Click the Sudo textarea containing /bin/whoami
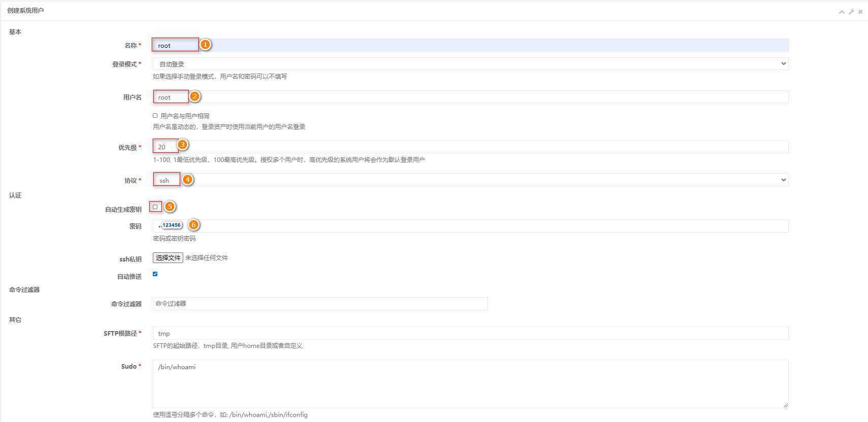Image resolution: width=868 pixels, height=422 pixels. point(471,384)
